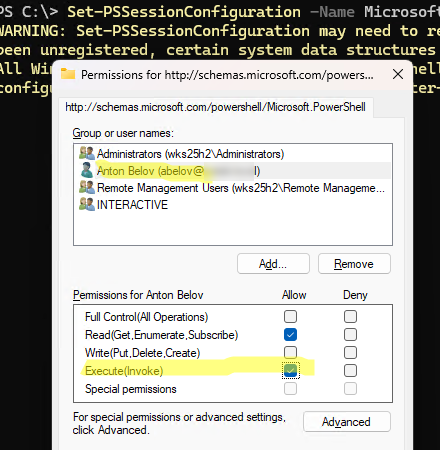Click the Permissions for Anton Belov label
440x450 pixels.
tap(138, 295)
